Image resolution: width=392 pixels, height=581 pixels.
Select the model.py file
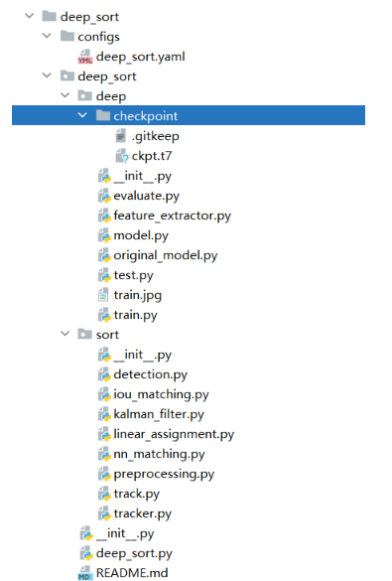coord(141,235)
